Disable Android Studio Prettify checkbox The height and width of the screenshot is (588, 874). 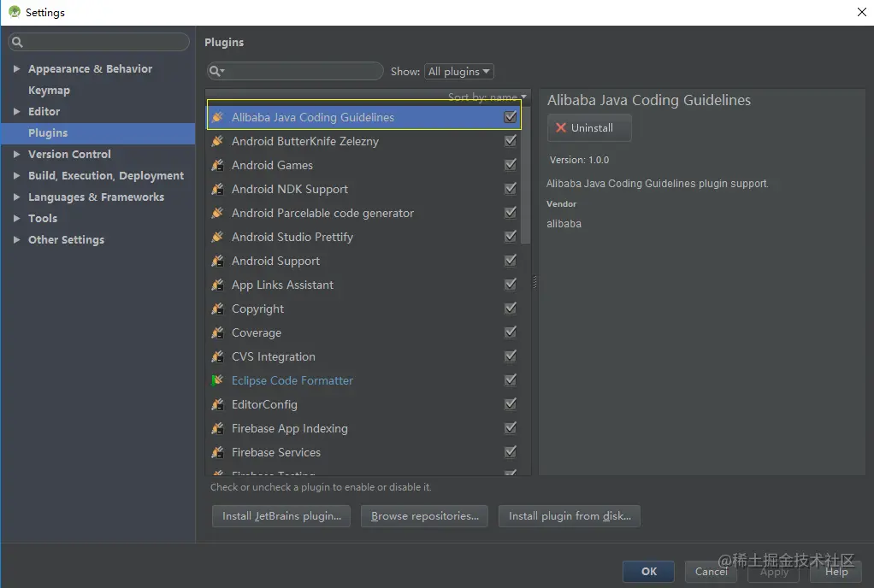(510, 237)
